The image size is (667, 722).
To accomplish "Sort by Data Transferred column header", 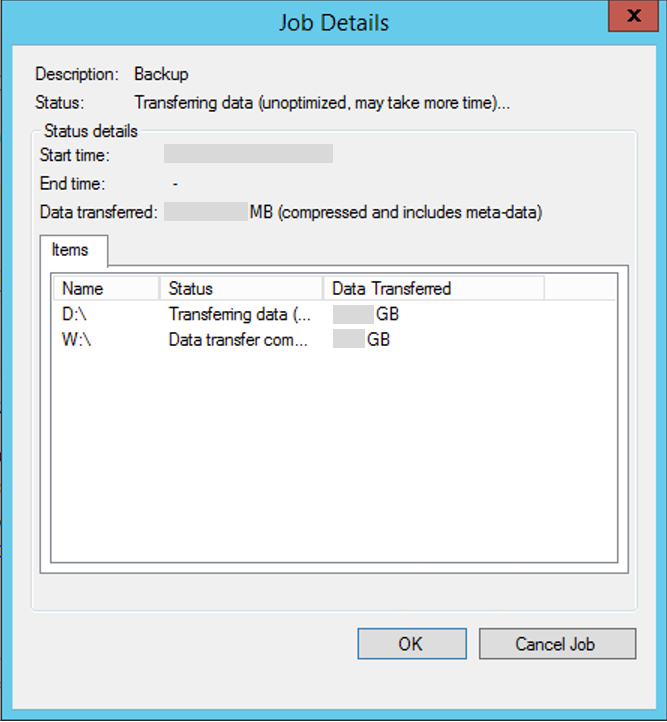I will [434, 289].
